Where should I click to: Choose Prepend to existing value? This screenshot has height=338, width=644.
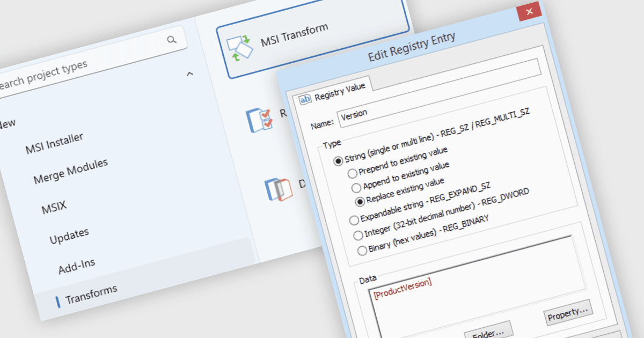pos(352,173)
